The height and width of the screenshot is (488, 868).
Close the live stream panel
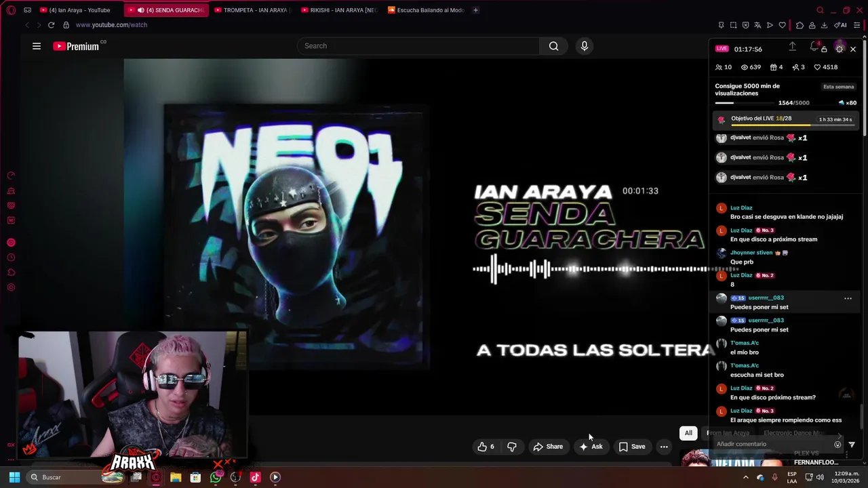pyautogui.click(x=853, y=49)
